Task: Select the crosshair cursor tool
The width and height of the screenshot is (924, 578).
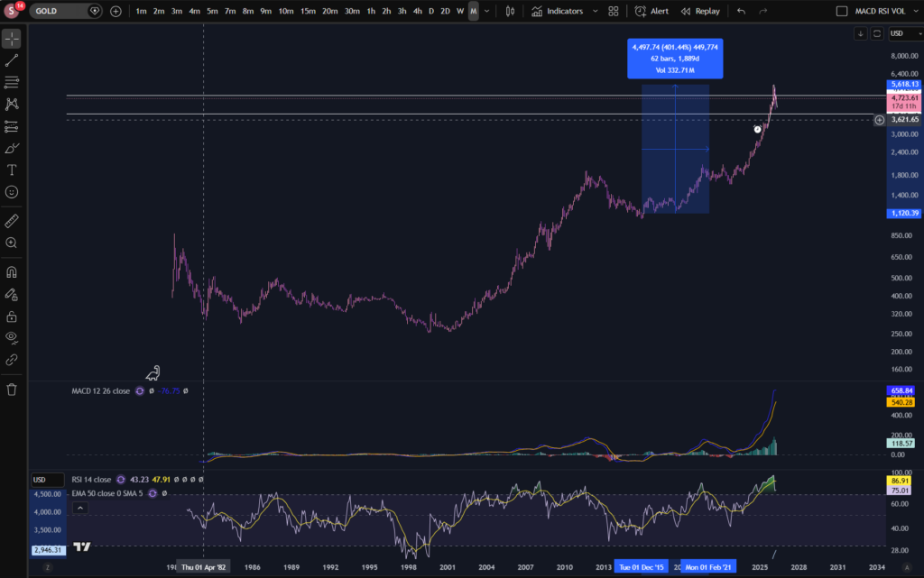Action: pos(12,39)
